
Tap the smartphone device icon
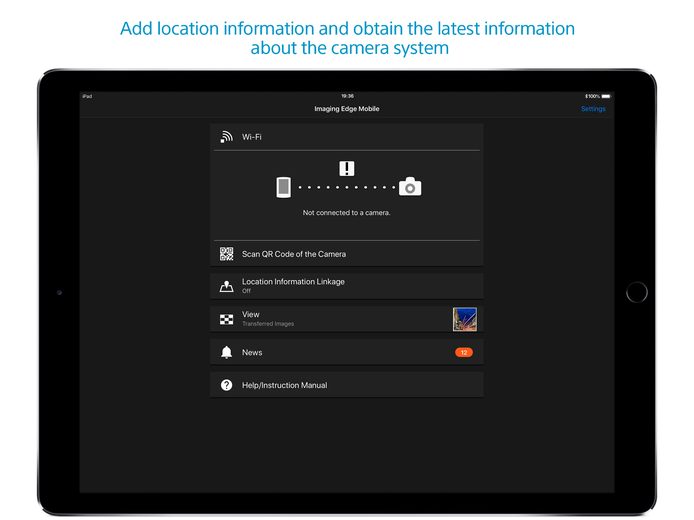pos(284,187)
